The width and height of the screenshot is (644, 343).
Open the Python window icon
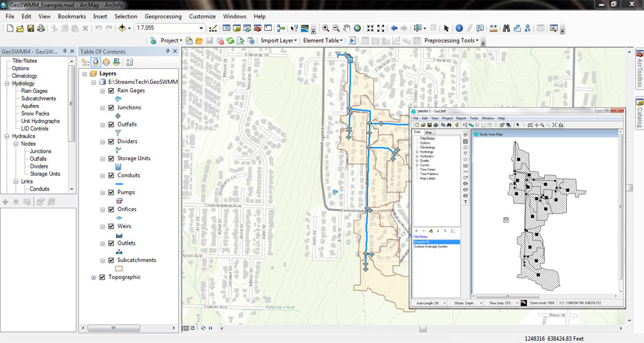pyautogui.click(x=268, y=28)
